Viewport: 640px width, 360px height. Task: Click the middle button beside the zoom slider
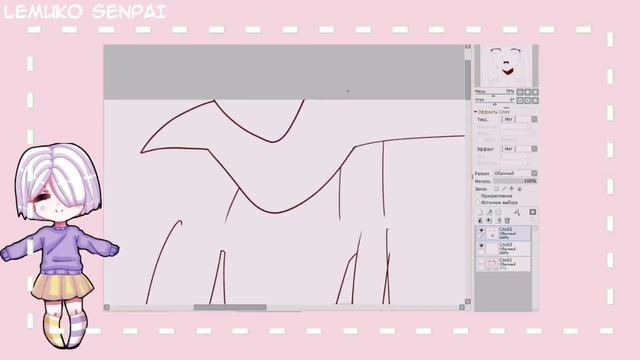528,92
